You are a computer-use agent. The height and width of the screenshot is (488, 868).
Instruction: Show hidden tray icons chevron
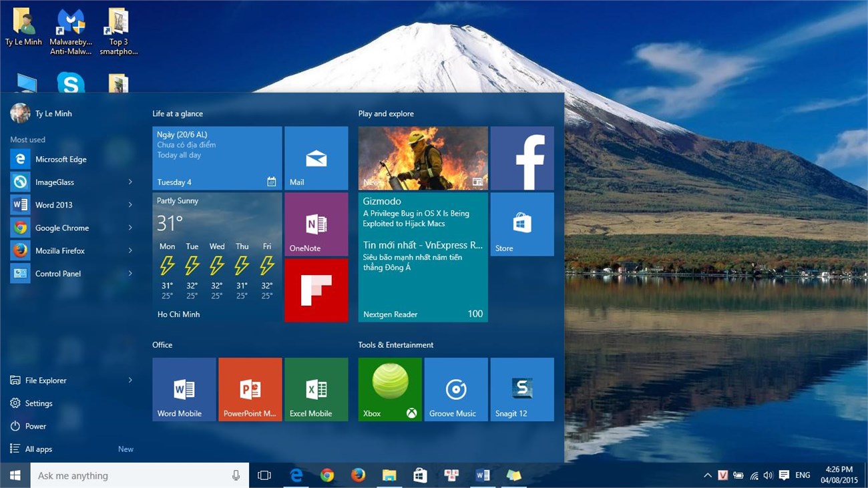707,475
